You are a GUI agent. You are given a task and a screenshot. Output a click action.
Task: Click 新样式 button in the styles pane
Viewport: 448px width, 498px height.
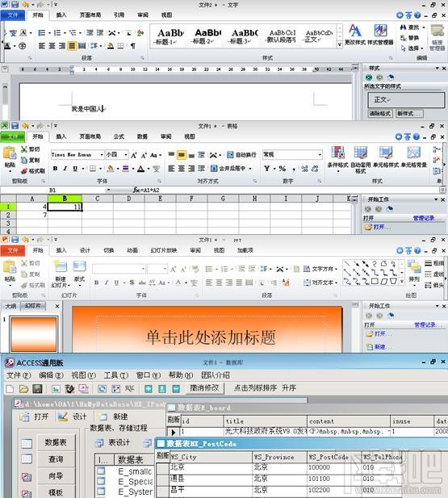pos(409,114)
